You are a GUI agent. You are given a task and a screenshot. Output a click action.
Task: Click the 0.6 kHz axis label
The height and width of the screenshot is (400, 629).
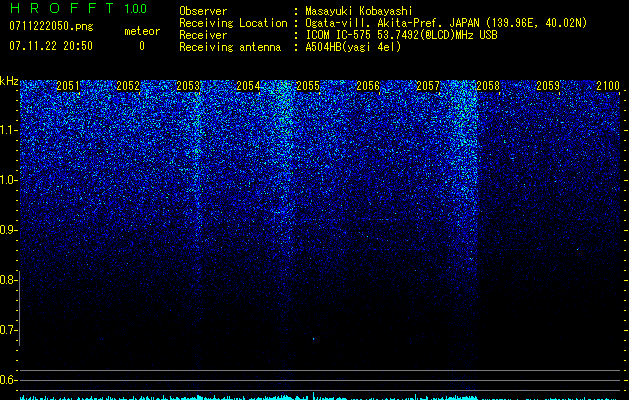click(9, 380)
